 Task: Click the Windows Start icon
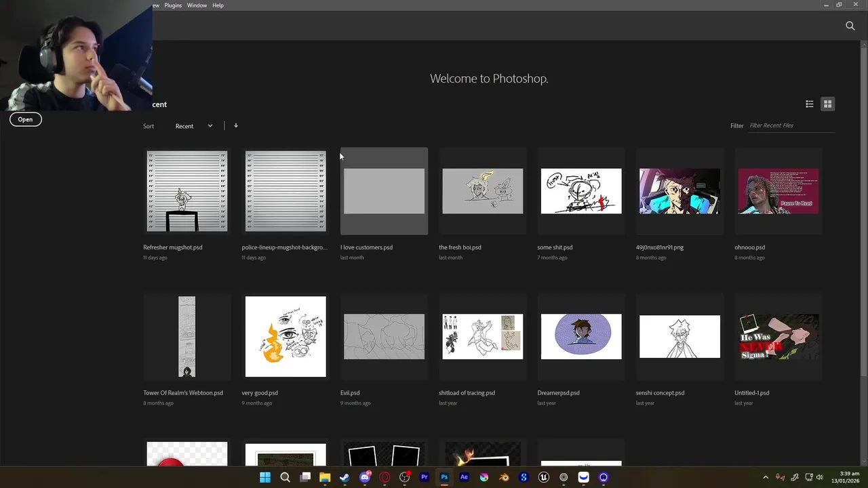coord(265,477)
